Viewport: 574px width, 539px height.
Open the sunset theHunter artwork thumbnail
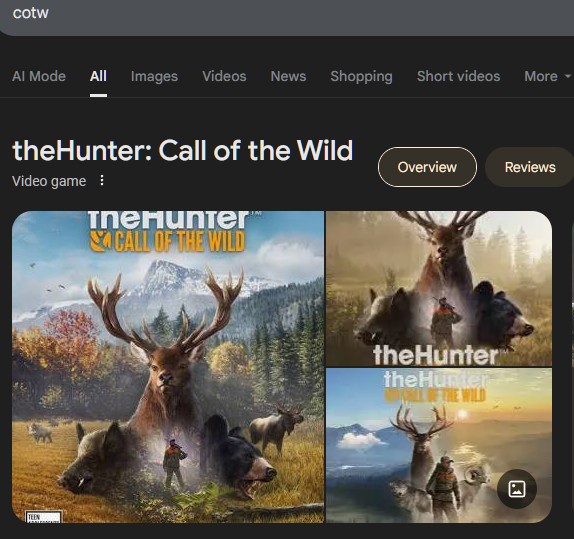tap(439, 446)
